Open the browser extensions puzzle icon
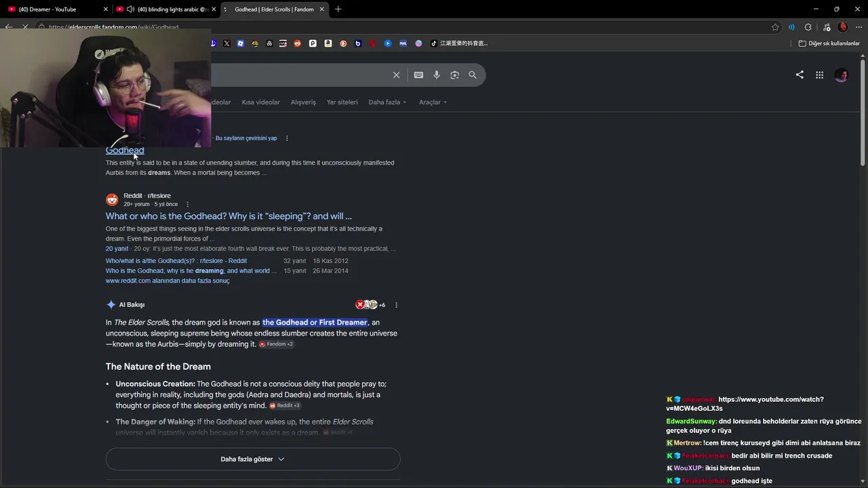 (808, 27)
